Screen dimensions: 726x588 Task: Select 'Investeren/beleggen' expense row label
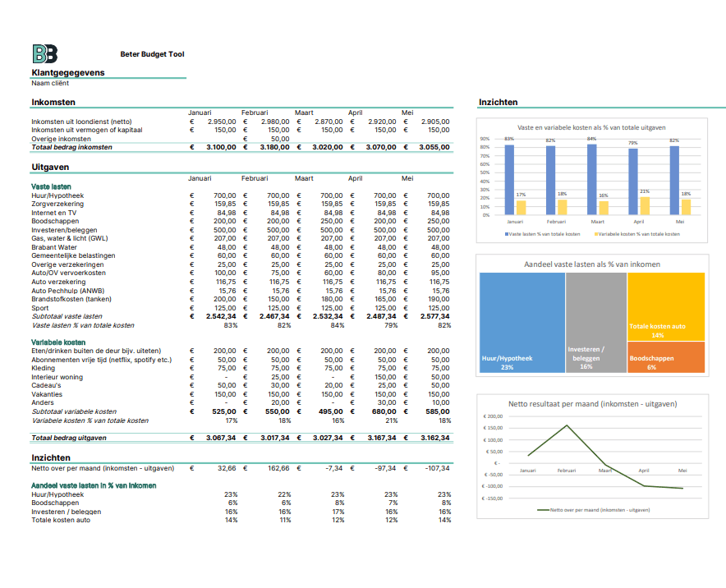(x=64, y=230)
